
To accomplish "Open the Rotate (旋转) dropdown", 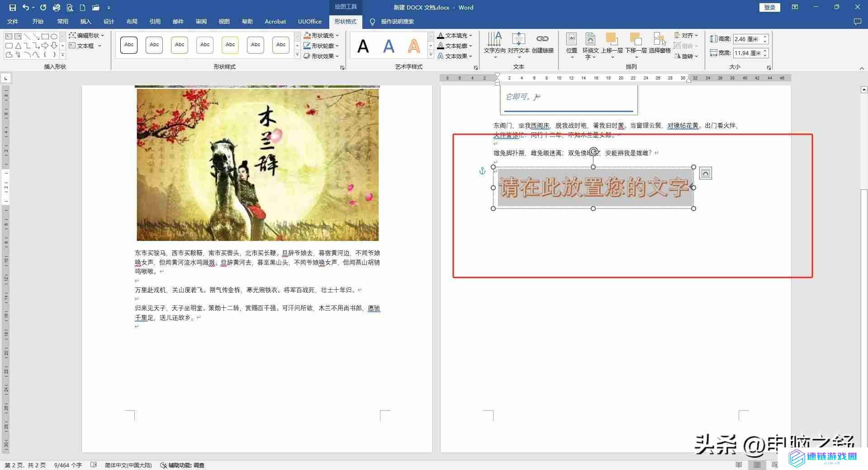I will coord(686,56).
